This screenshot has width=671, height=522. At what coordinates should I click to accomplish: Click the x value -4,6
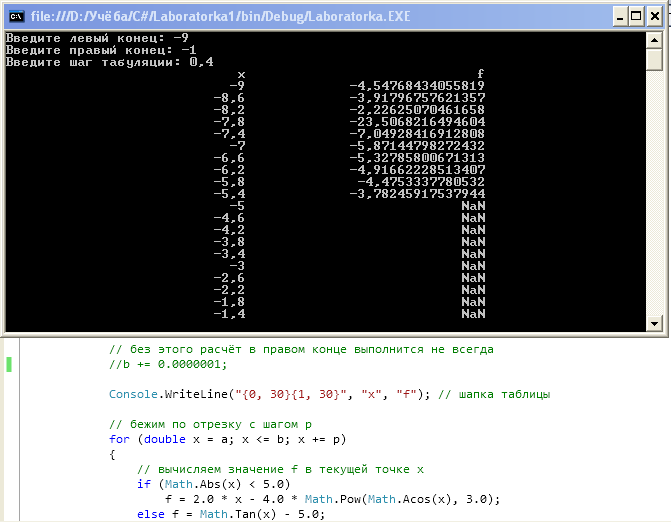coord(229,218)
